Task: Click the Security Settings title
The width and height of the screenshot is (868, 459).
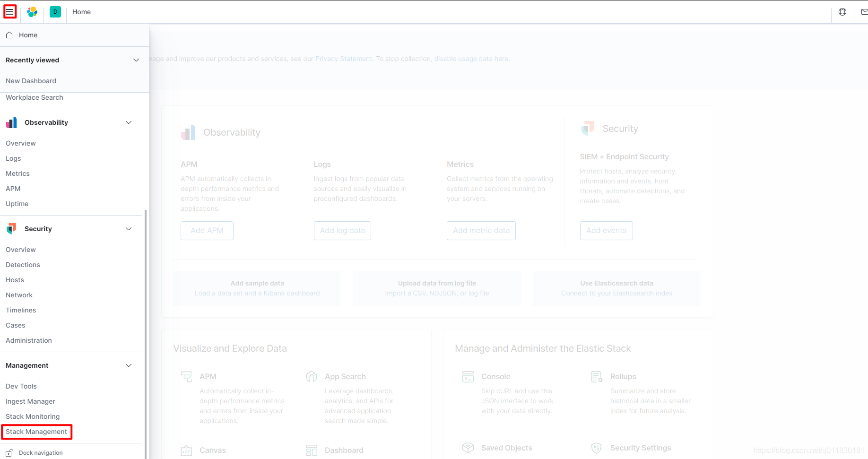Action: click(x=641, y=448)
